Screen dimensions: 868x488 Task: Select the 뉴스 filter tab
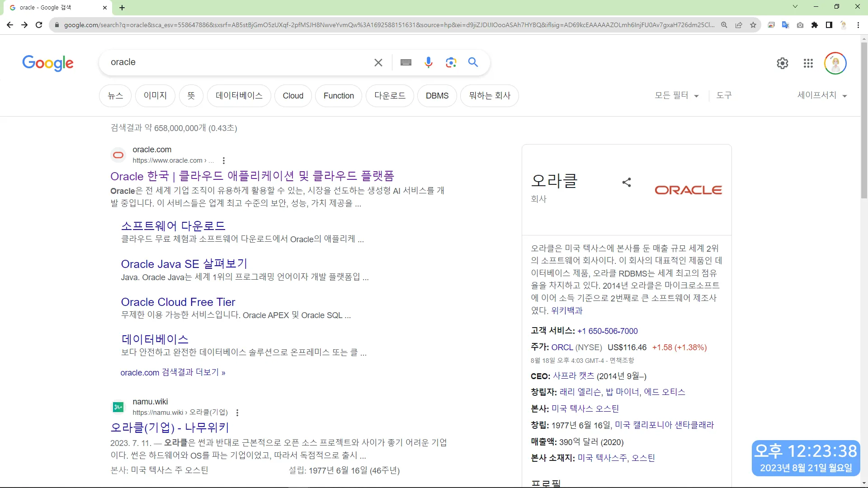(115, 96)
